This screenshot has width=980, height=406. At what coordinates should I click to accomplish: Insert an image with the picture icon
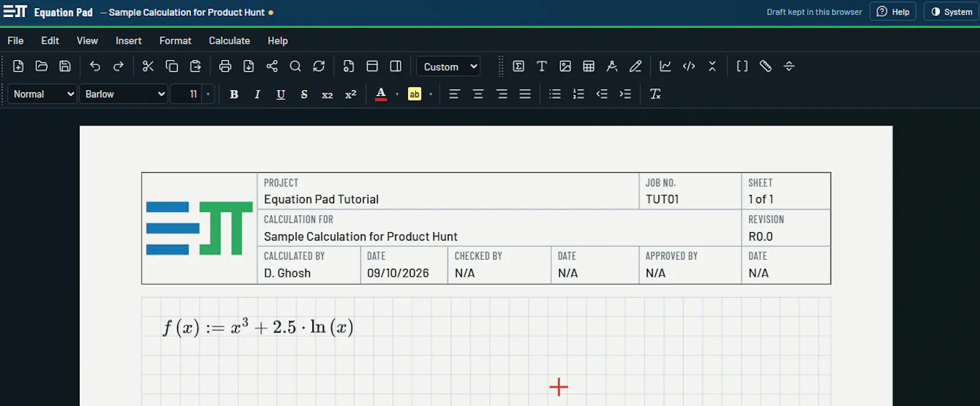pos(565,66)
